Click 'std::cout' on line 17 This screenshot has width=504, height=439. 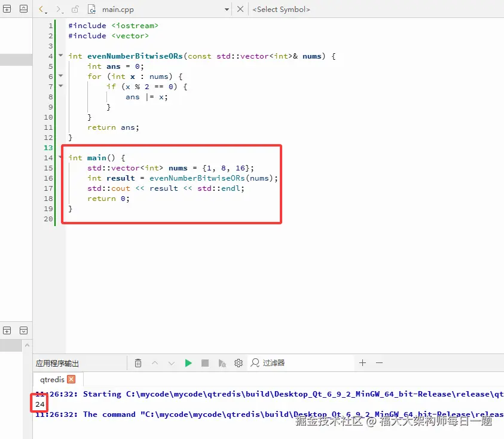(x=109, y=188)
